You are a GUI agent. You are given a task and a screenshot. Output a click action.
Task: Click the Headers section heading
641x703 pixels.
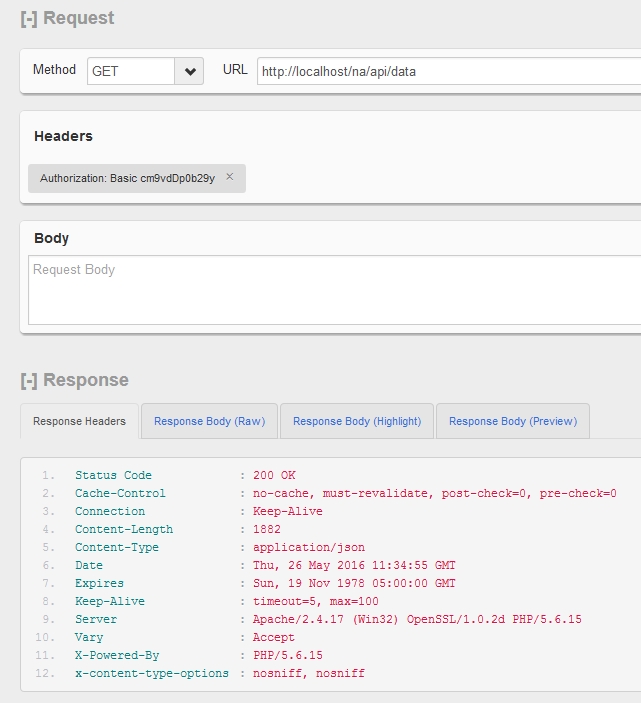click(x=63, y=136)
